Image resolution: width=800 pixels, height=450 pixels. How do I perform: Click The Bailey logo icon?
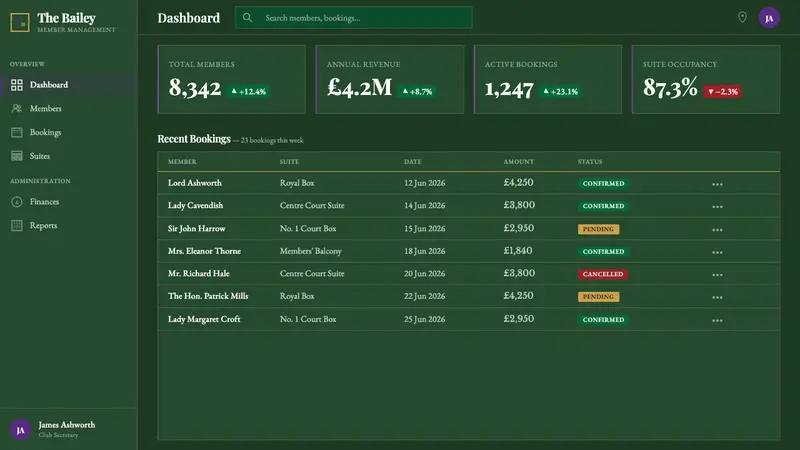pos(20,22)
